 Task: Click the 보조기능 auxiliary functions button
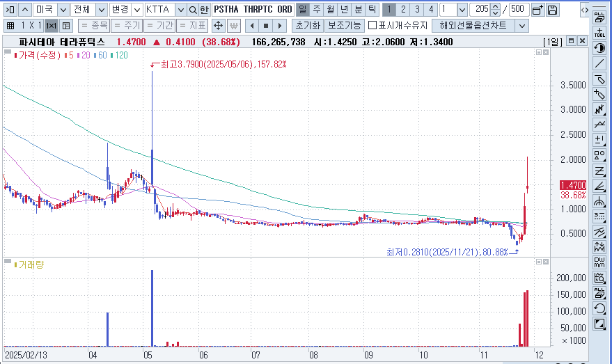344,26
